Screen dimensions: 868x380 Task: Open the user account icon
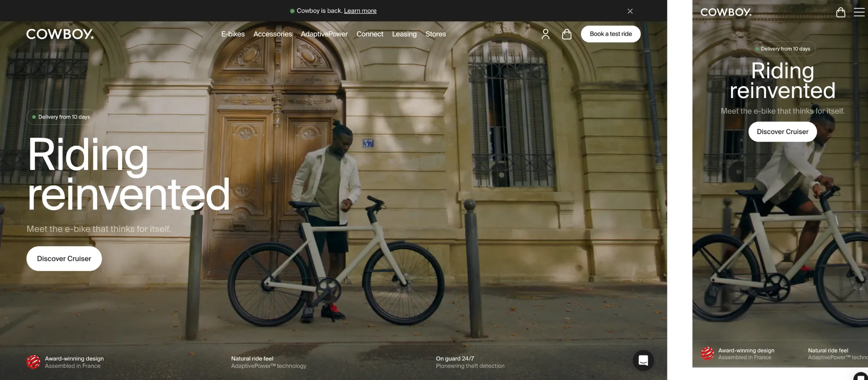click(545, 34)
